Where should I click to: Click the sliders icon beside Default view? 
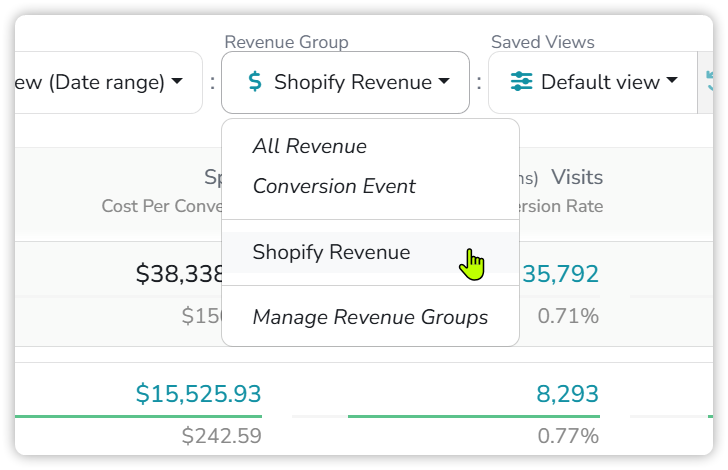point(521,82)
